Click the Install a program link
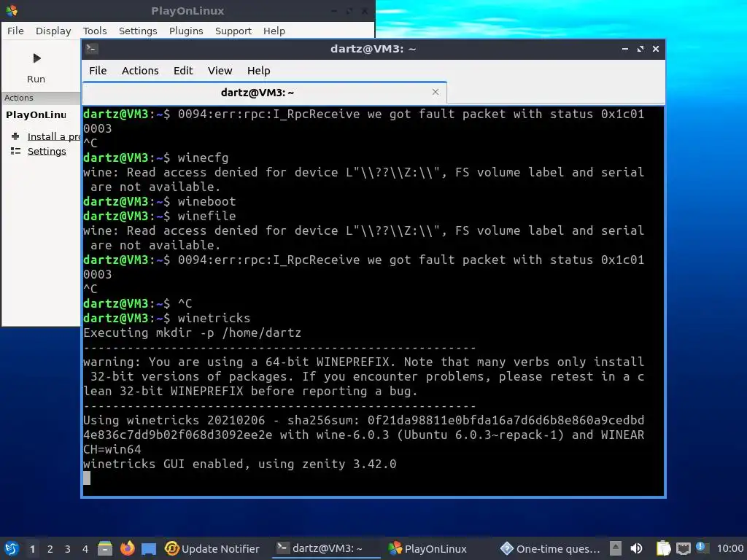Screen dimensions: 747x560 pyautogui.click(x=54, y=136)
